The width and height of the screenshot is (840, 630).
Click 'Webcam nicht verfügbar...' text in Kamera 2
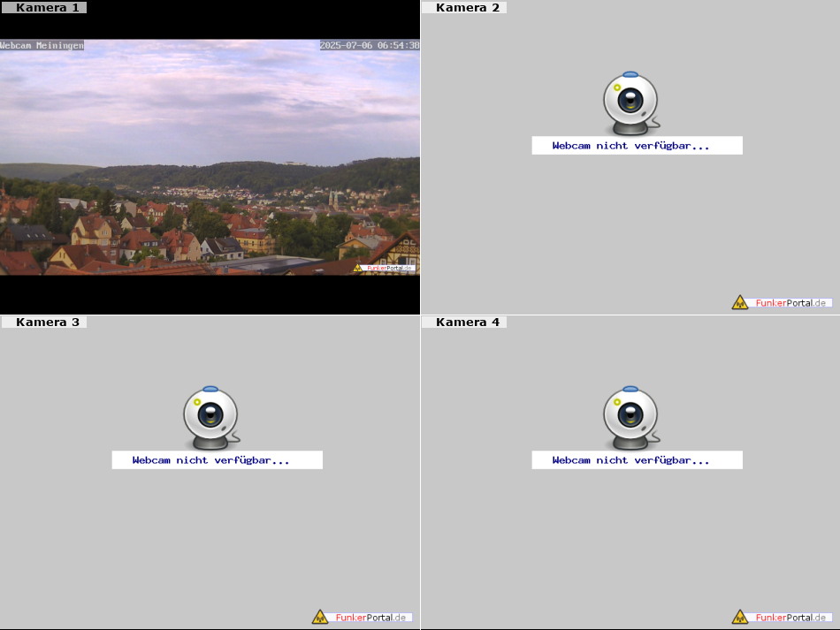631,146
